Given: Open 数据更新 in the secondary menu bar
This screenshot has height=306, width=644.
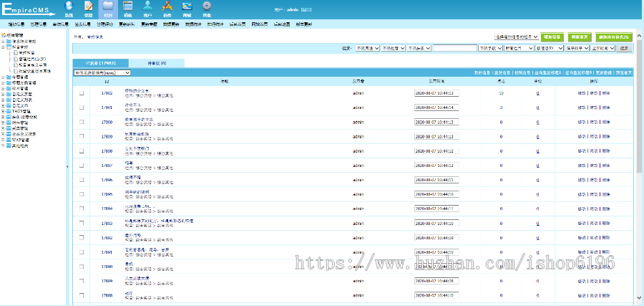Looking at the screenshot, I should tap(171, 24).
